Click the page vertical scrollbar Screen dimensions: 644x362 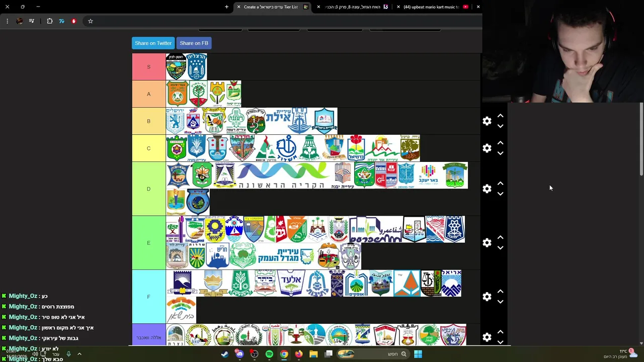tap(641, 140)
